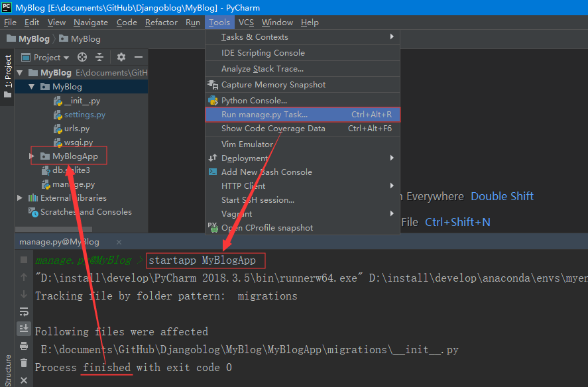Viewport: 588px width, 387px height.
Task: Click the Collapse All icon in Project panel
Action: [99, 57]
